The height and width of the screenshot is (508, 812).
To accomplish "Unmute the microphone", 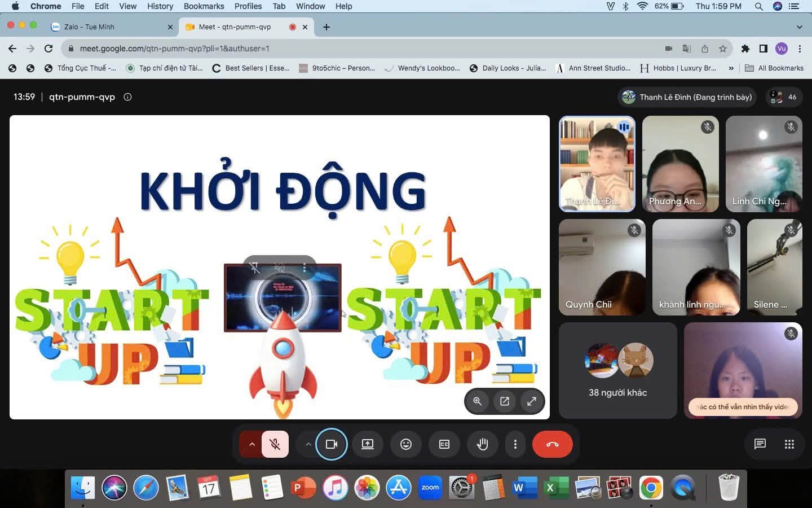I will [275, 444].
